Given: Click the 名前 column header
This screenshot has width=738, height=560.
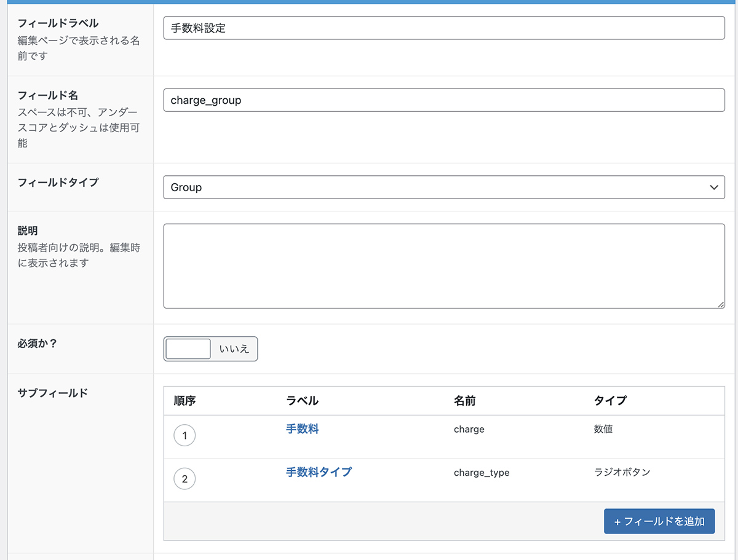Looking at the screenshot, I should [x=465, y=401].
